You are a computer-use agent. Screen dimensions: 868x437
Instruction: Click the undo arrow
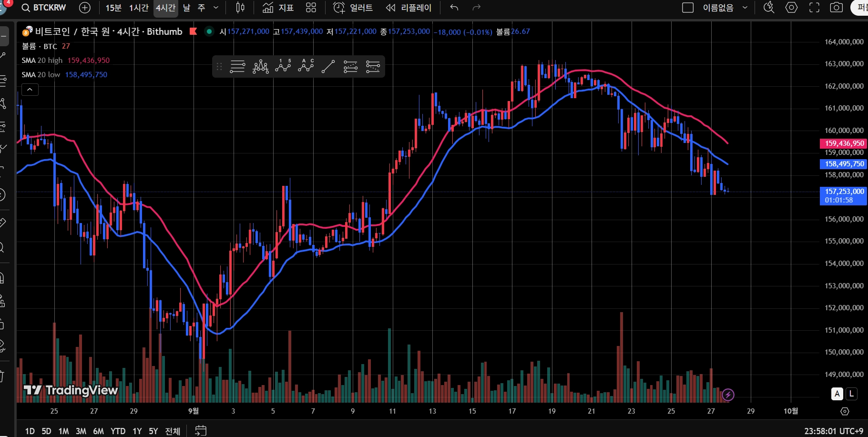pos(454,8)
